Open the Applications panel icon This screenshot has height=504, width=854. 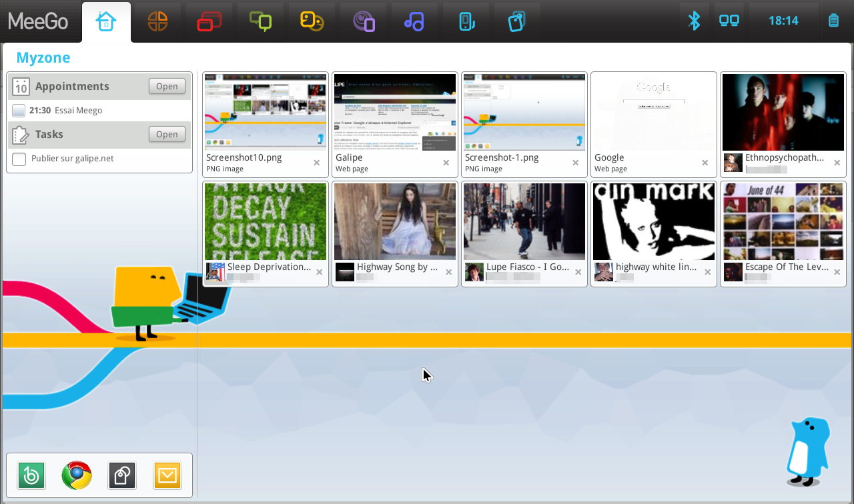tap(157, 21)
